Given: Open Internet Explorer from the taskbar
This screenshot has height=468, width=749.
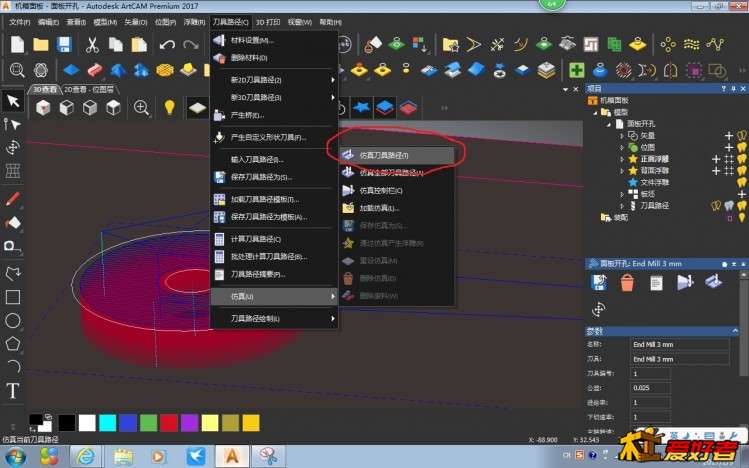Looking at the screenshot, I should pos(86,457).
